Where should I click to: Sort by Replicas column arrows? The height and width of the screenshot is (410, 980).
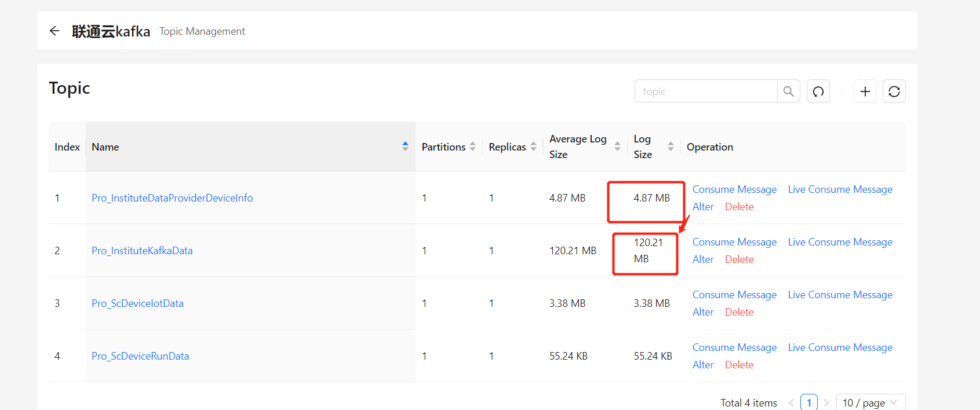tap(533, 147)
